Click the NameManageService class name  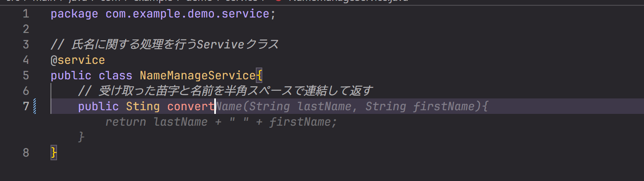[x=198, y=76]
